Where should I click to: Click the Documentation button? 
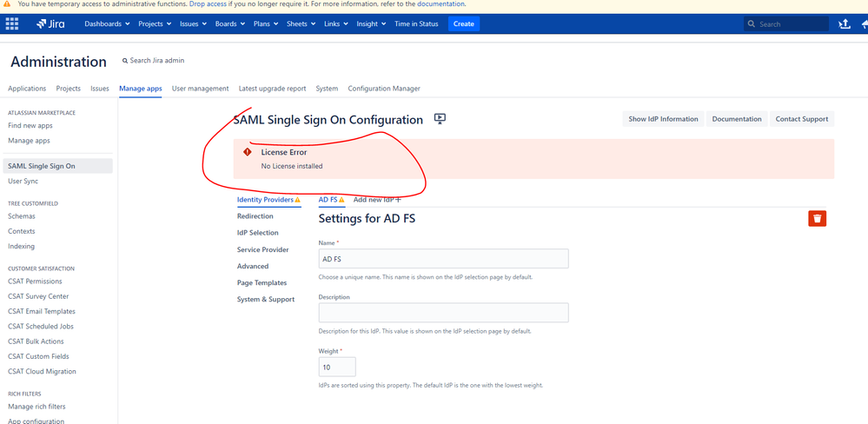click(737, 119)
